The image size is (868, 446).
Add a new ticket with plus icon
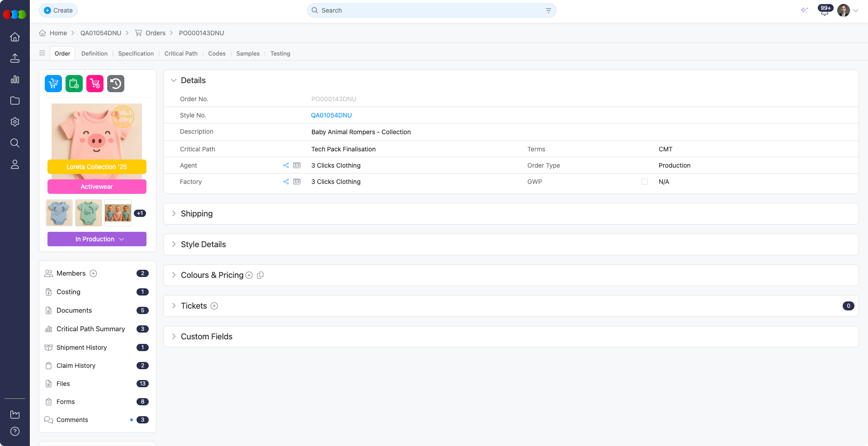[214, 306]
